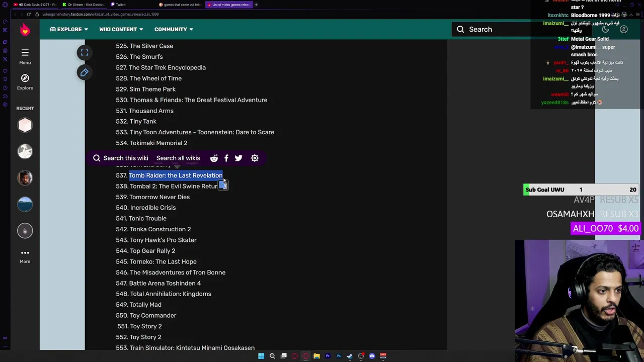Click Search this wiki in popup
This screenshot has height=362, width=644.
121,158
